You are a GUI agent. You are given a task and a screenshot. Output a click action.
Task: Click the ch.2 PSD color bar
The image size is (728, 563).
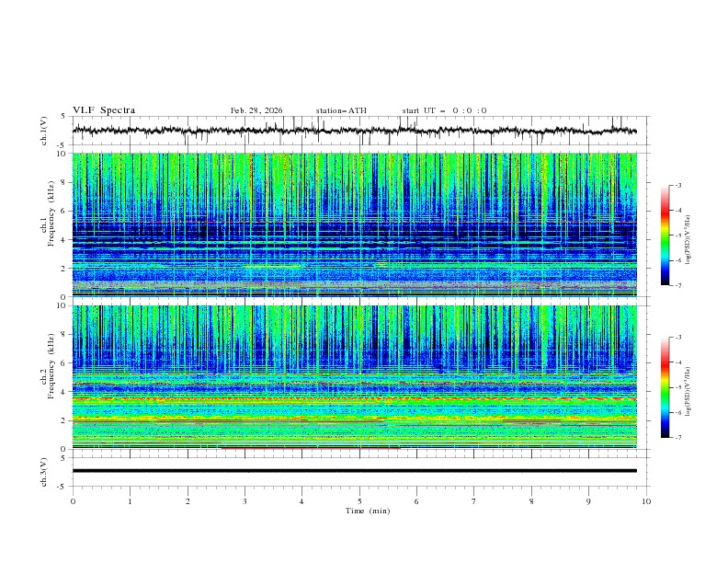pos(665,387)
